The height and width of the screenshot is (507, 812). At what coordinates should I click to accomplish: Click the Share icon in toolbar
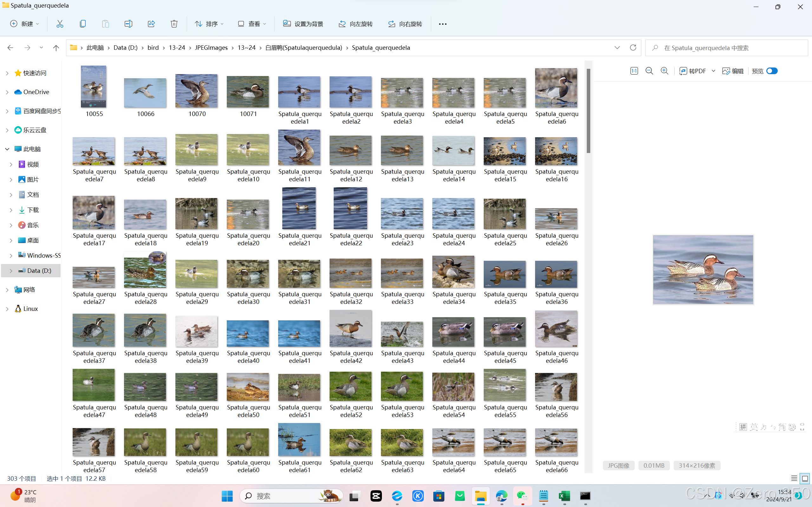pyautogui.click(x=151, y=24)
